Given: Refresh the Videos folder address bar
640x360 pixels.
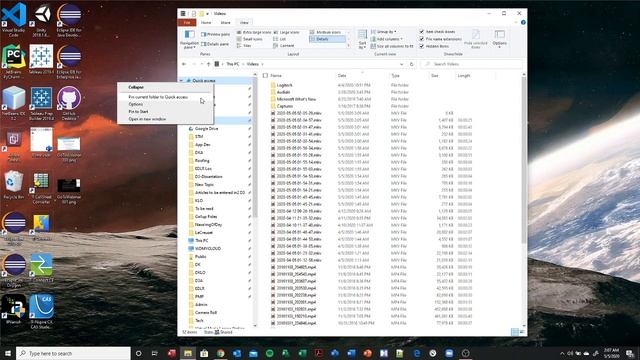Looking at the screenshot, I should [x=411, y=64].
